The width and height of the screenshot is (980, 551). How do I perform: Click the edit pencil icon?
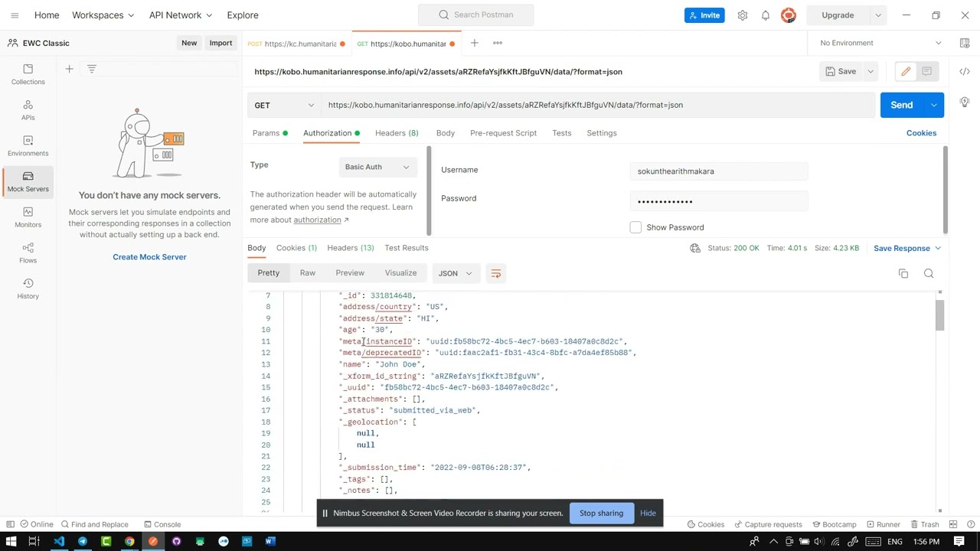click(906, 71)
